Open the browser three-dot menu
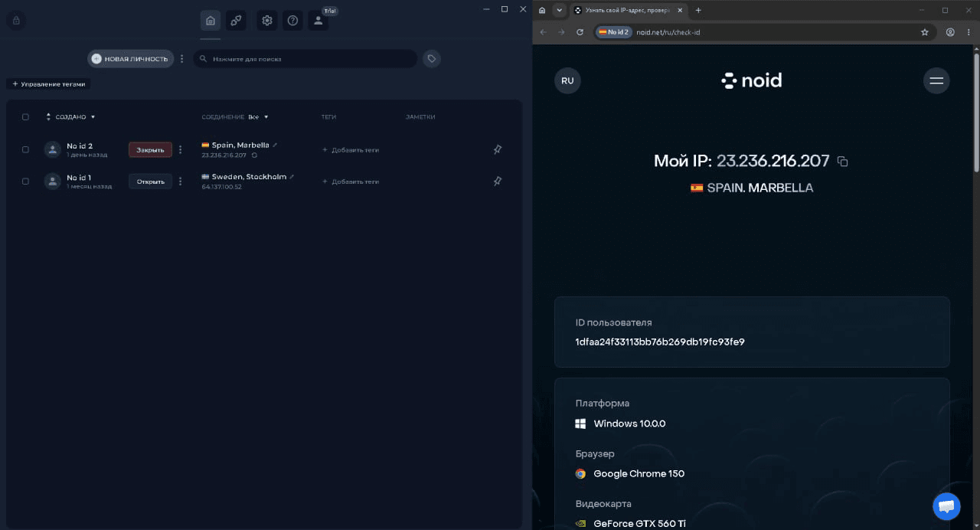 click(969, 32)
